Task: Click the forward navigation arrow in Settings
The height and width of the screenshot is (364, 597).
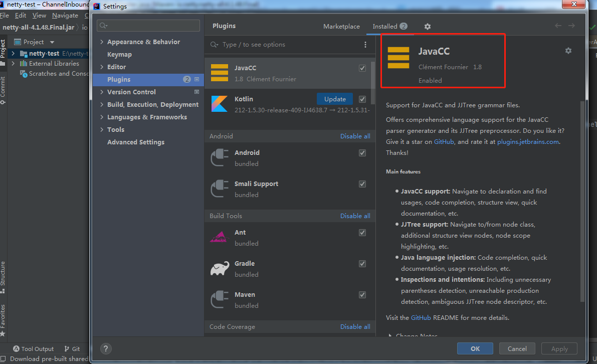Action: [571, 26]
